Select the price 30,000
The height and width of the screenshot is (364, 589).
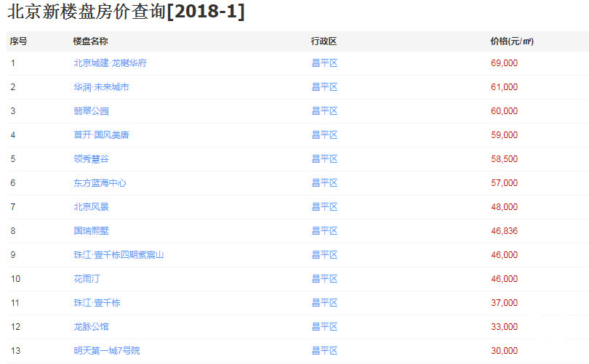504,351
